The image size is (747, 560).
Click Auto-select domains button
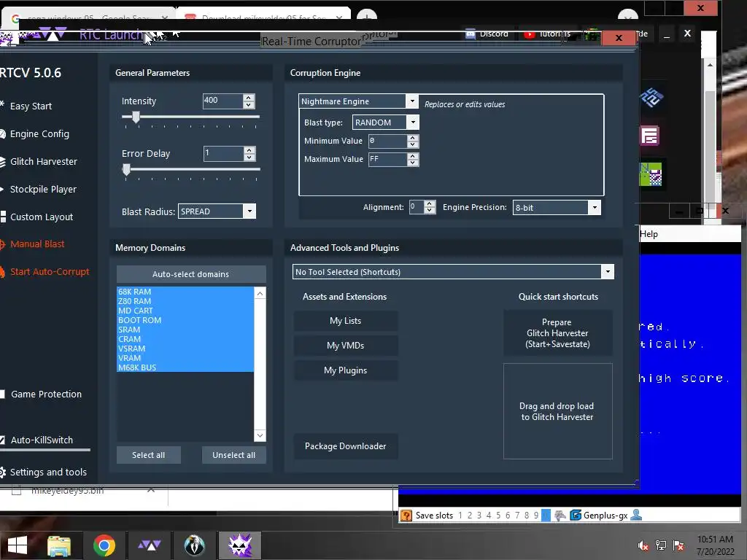pyautogui.click(x=191, y=274)
